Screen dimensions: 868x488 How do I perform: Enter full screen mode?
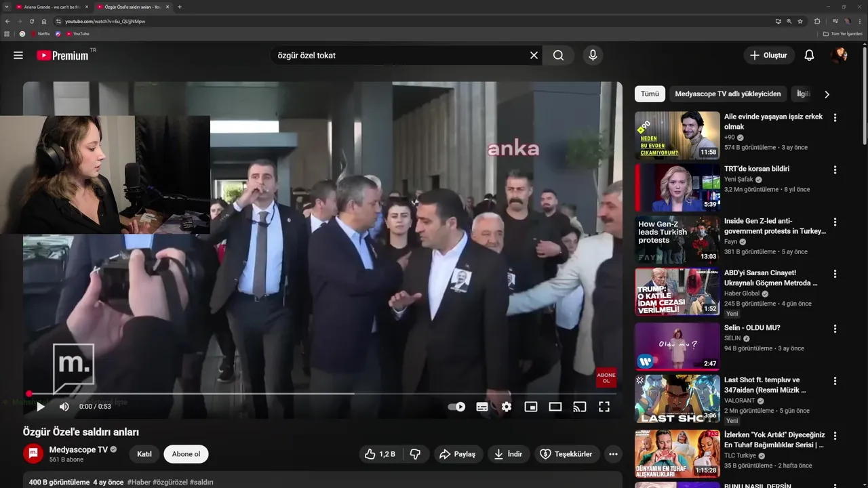[604, 407]
